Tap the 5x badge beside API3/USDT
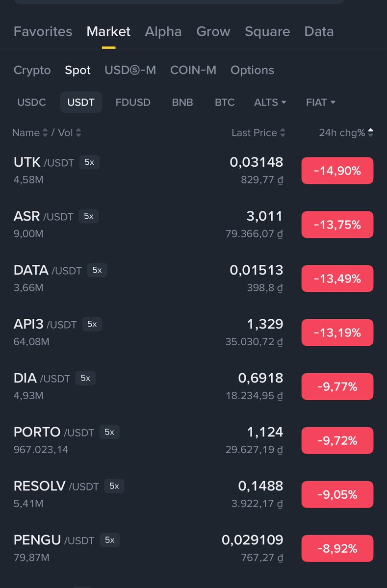 (x=92, y=324)
